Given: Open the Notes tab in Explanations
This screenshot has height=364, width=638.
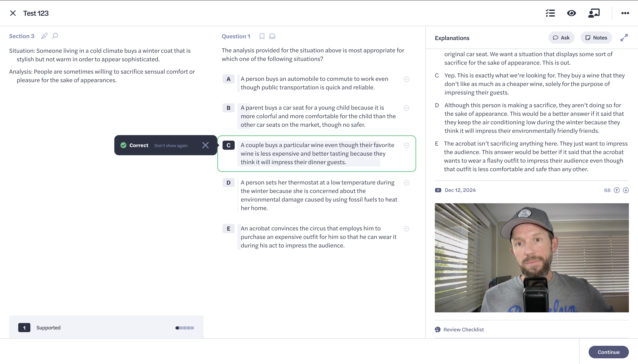Looking at the screenshot, I should pos(596,38).
